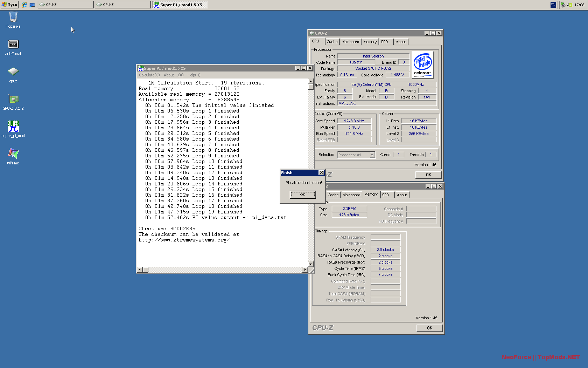Click the green safely-remove-hardware tray icon
588x368 pixels.
563,5
